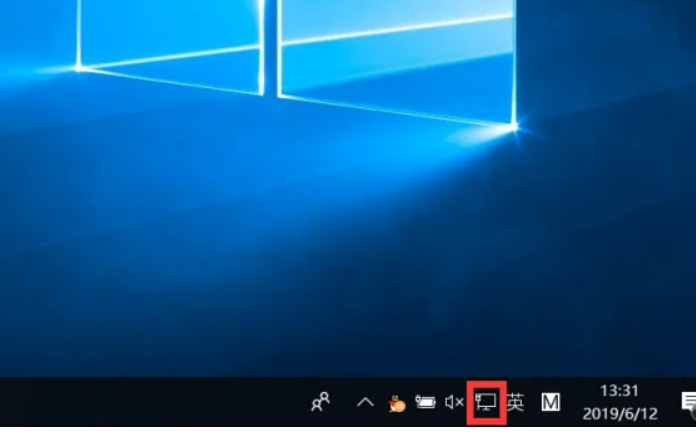Open the Action Center notification icon
This screenshot has height=432, width=696.
688,402
